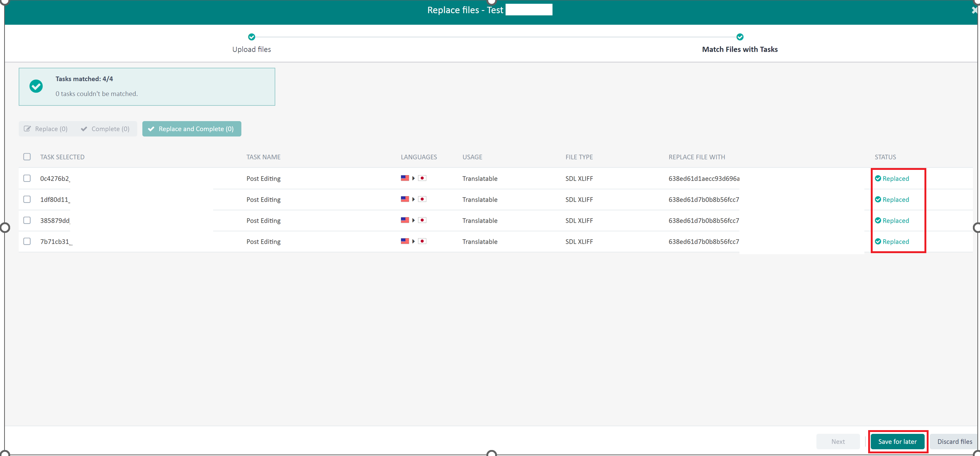Screen dimensions: 980x456
Task: Click the language direction arrow in row 0c4276b2
Action: 414,178
